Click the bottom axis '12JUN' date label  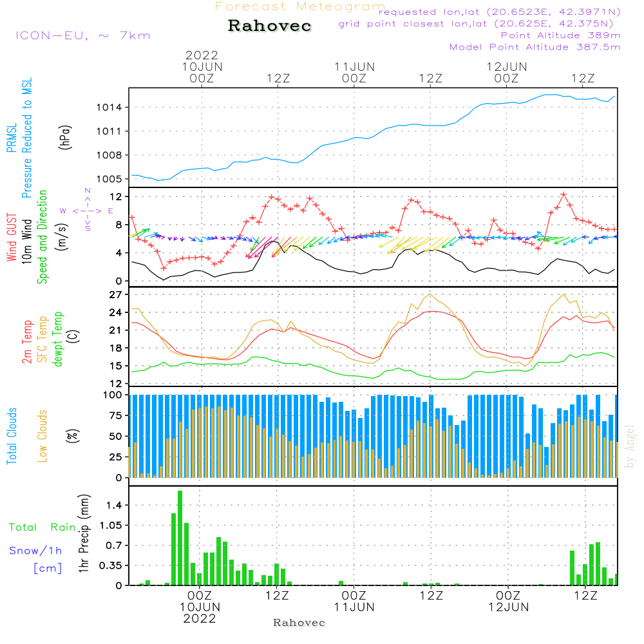click(x=509, y=607)
